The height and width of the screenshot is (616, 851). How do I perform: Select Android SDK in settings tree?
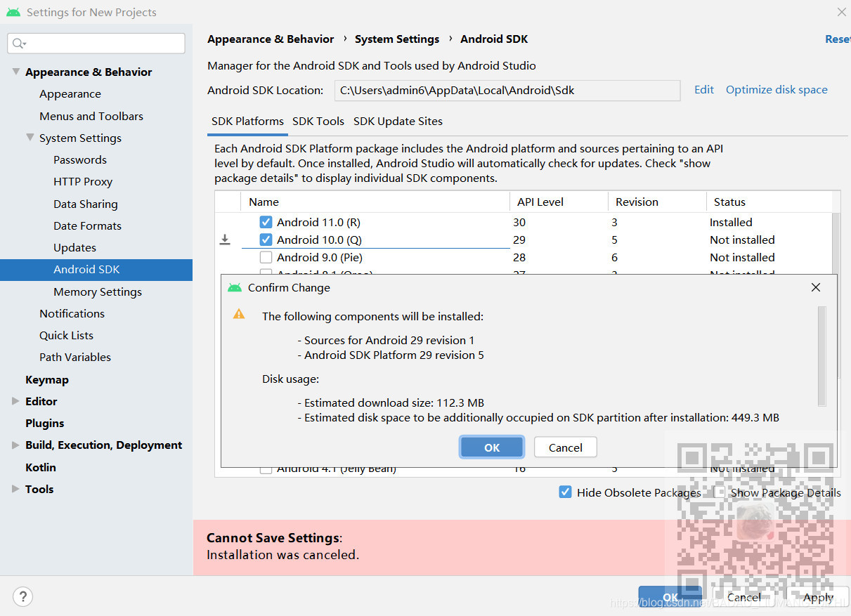[x=96, y=270]
